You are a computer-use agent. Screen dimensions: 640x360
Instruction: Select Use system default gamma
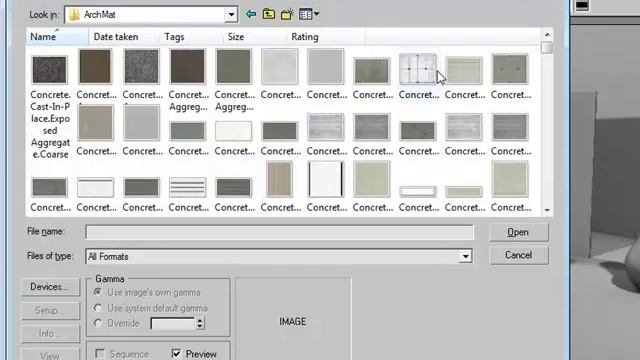click(x=98, y=308)
